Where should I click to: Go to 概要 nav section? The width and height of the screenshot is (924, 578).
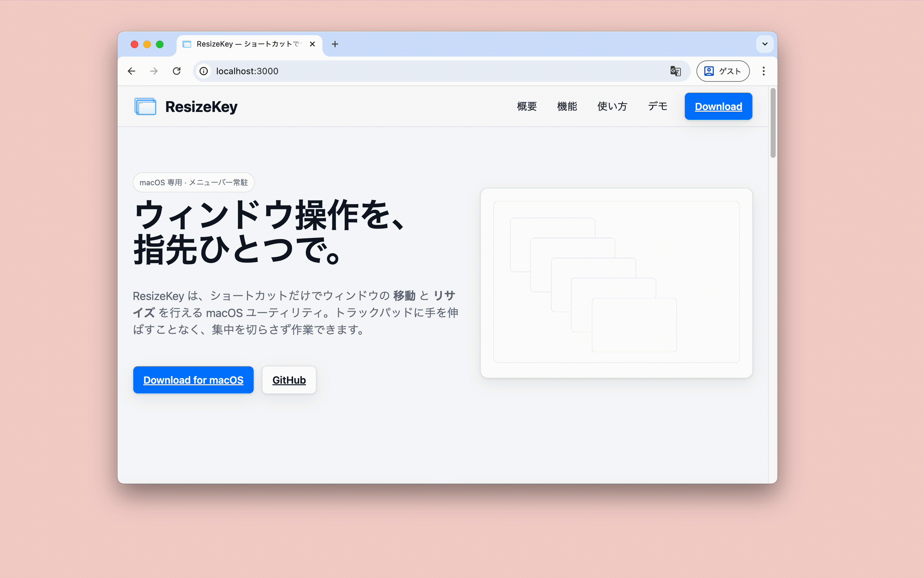(x=527, y=106)
